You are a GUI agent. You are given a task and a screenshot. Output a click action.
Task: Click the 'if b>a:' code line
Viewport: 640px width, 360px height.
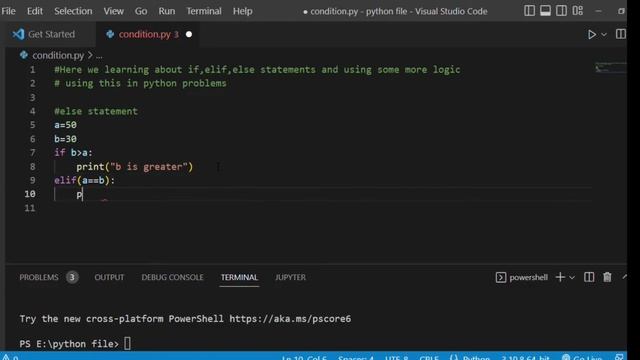coord(73,153)
